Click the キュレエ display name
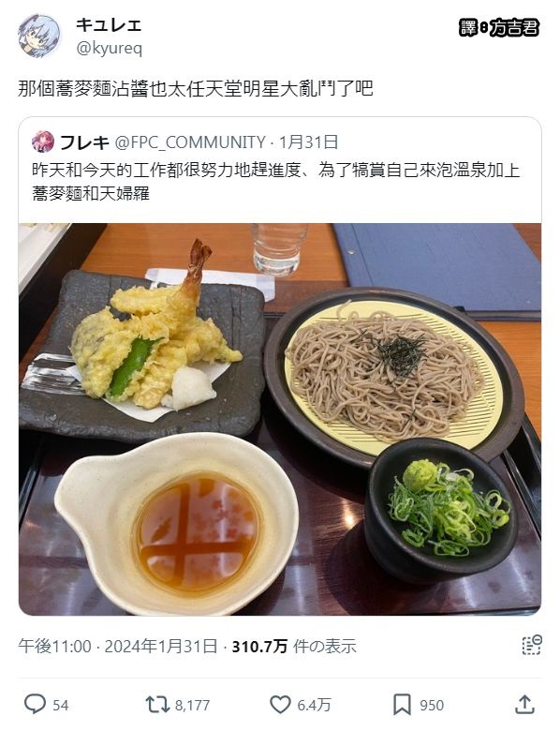The height and width of the screenshot is (731, 560). 109,24
